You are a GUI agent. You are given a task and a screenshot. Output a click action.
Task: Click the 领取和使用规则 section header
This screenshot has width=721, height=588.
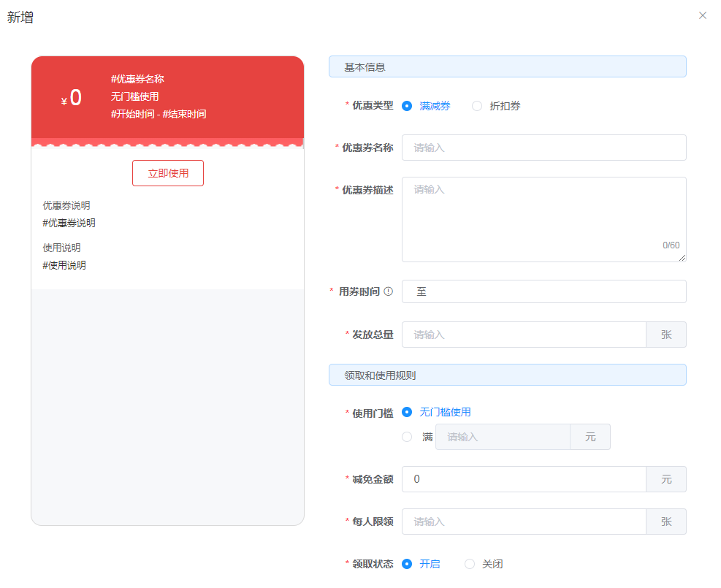tap(508, 375)
